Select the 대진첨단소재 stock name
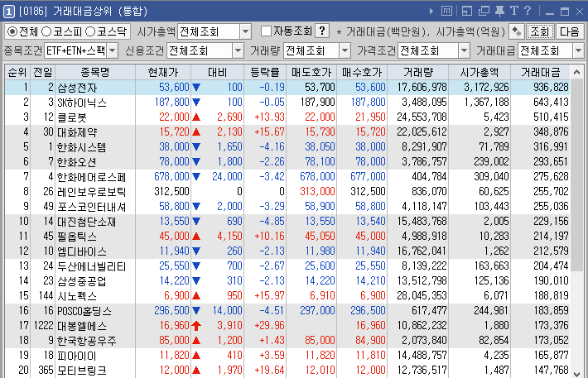The width and height of the screenshot is (588, 378). 86,222
